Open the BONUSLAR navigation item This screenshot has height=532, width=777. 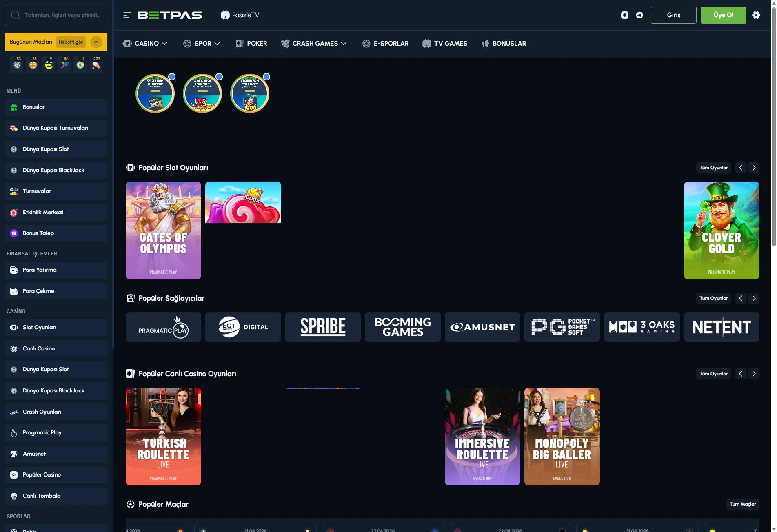tap(504, 44)
